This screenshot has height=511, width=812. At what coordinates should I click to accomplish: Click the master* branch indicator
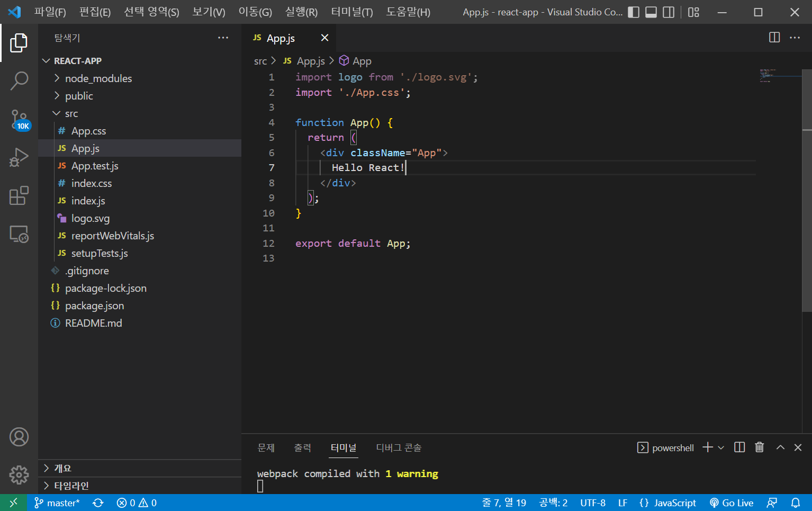tap(57, 503)
